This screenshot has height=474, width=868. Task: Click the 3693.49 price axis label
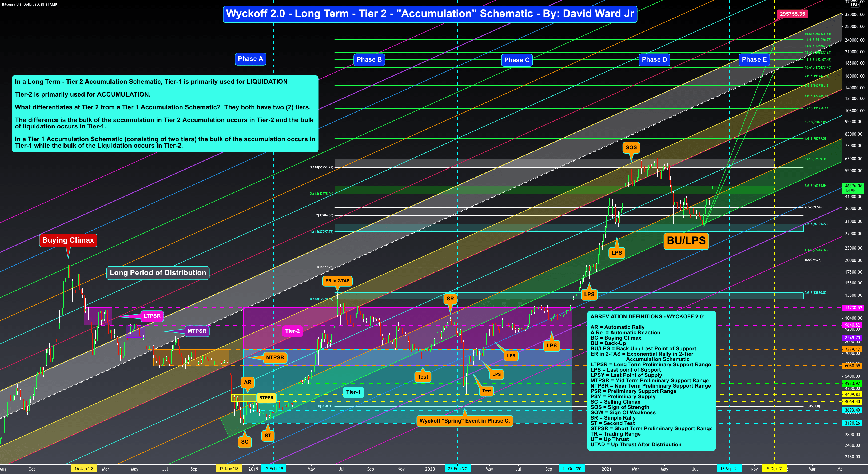(853, 410)
